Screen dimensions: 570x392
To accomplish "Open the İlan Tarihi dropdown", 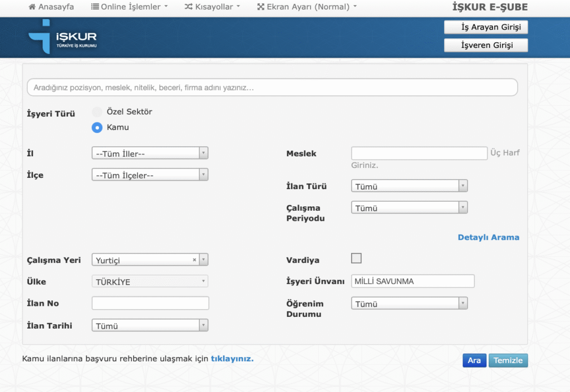I will coord(150,325).
